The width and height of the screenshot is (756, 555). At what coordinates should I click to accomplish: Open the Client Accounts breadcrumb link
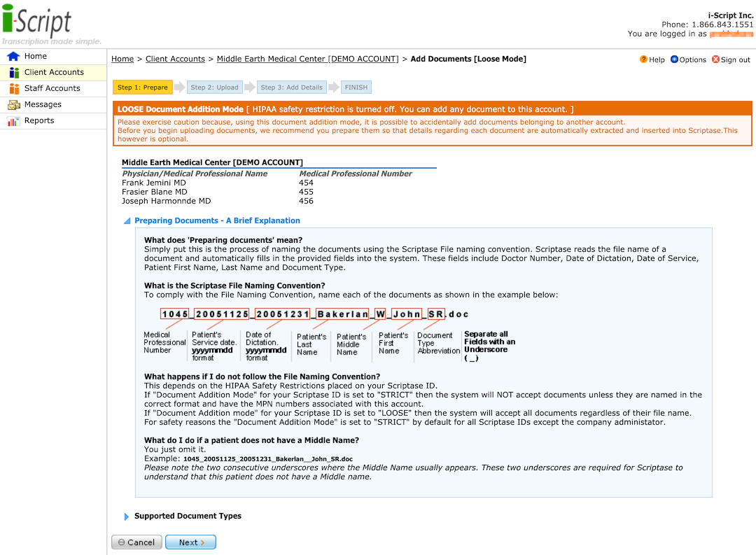click(x=175, y=59)
